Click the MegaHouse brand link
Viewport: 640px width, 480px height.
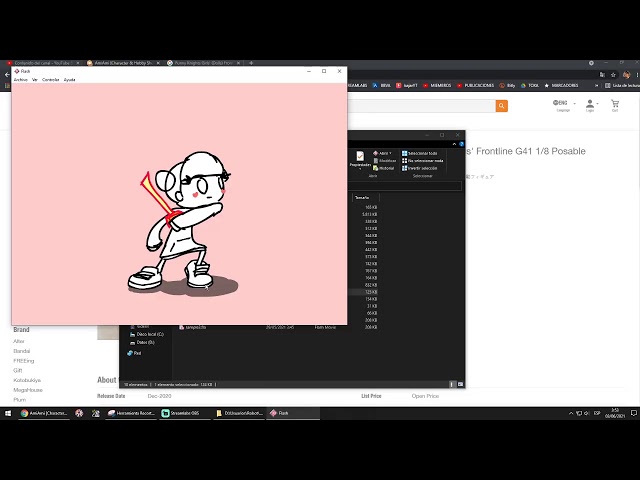tap(28, 390)
